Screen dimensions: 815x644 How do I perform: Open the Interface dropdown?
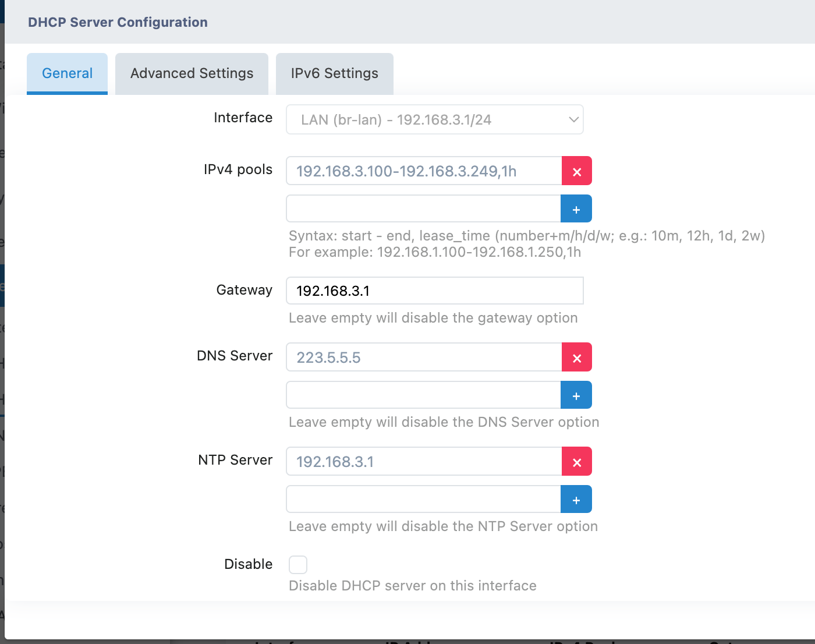(x=434, y=120)
